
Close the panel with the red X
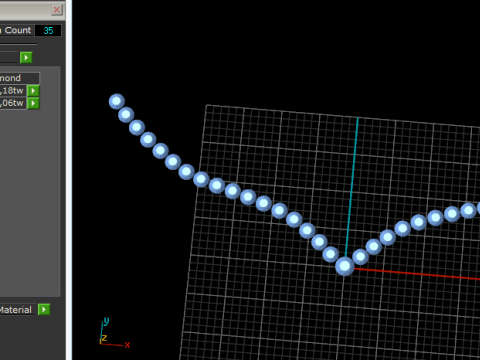pyautogui.click(x=57, y=10)
